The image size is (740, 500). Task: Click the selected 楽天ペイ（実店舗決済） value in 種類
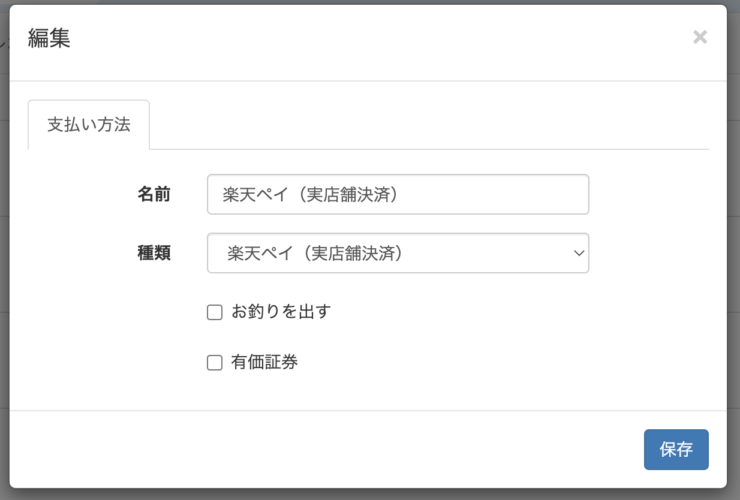click(315, 253)
